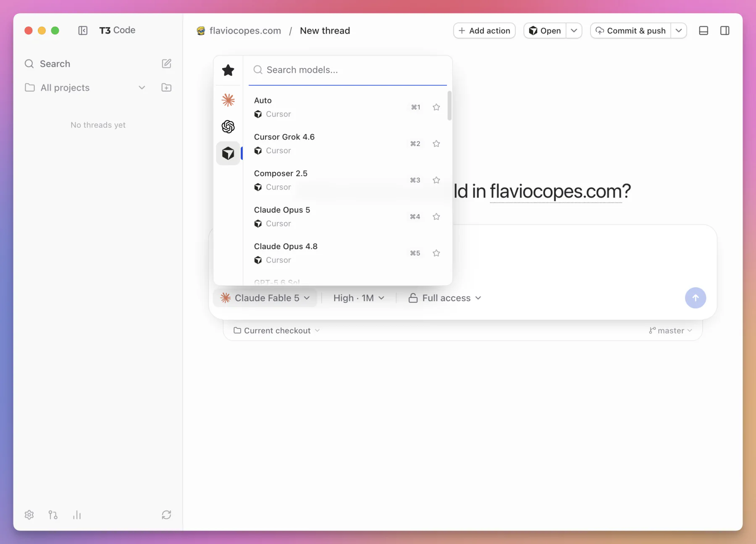Screen dimensions: 756x544
Task: Select the Composer 2.5 model
Action: pos(347,180)
